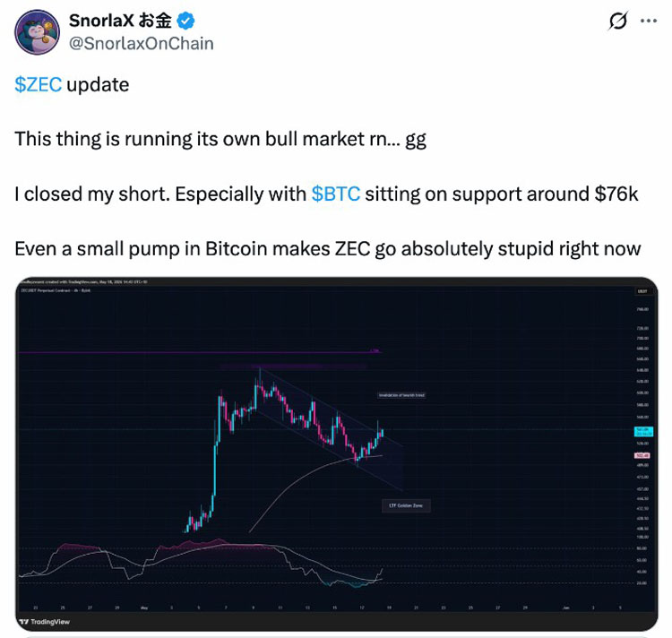Select the Invalidation of bearish trend label
Screen dimensions: 672x638
coord(401,395)
